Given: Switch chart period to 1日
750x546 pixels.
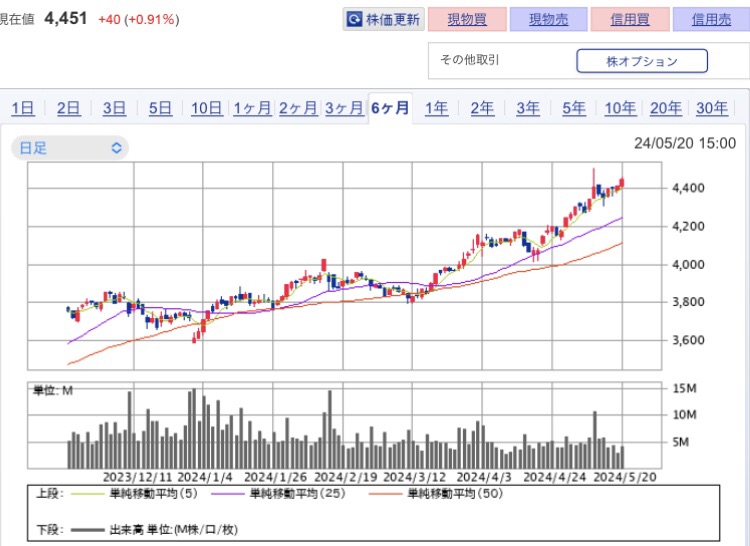Looking at the screenshot, I should tap(22, 108).
